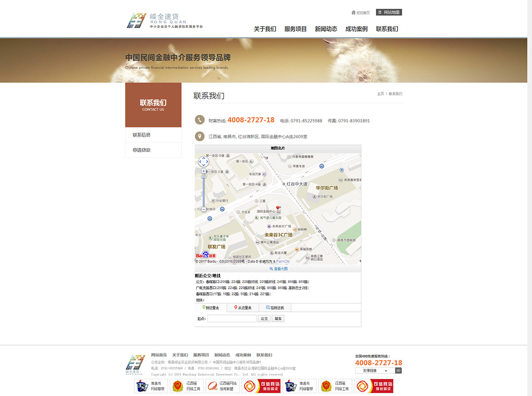Click the red location pin on map
Screen dimensions: 532x396
click(x=278, y=208)
